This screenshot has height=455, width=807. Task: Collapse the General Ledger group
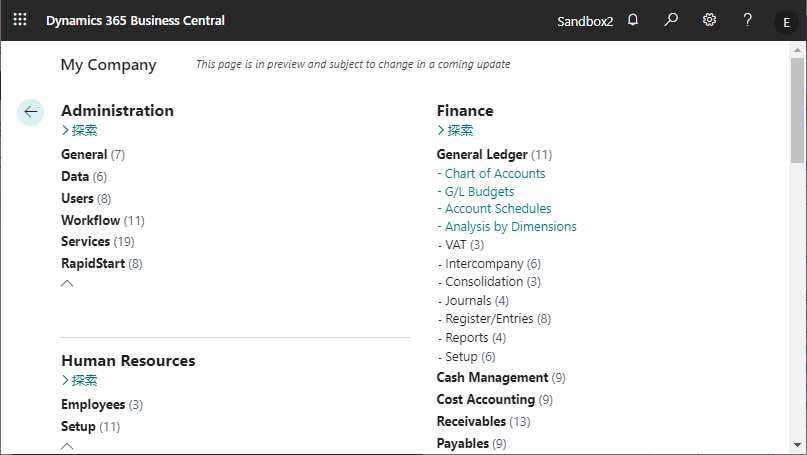click(x=494, y=154)
